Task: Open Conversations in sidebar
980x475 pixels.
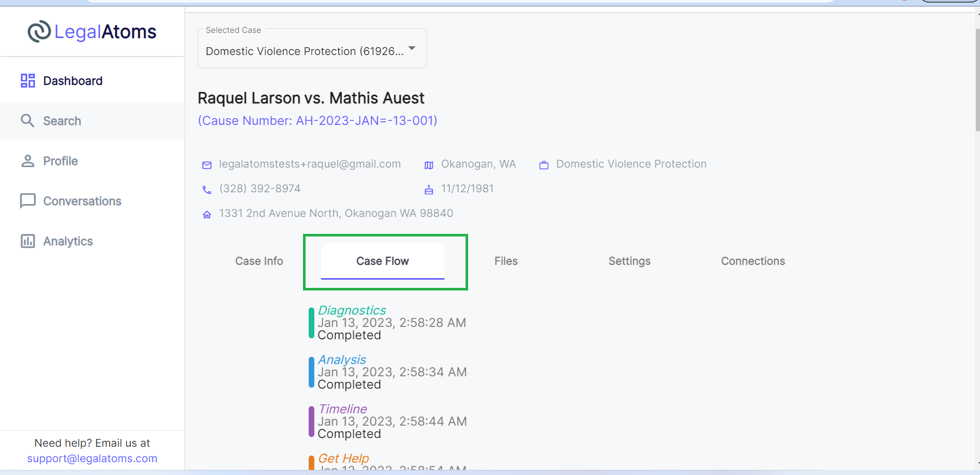Action: point(92,201)
